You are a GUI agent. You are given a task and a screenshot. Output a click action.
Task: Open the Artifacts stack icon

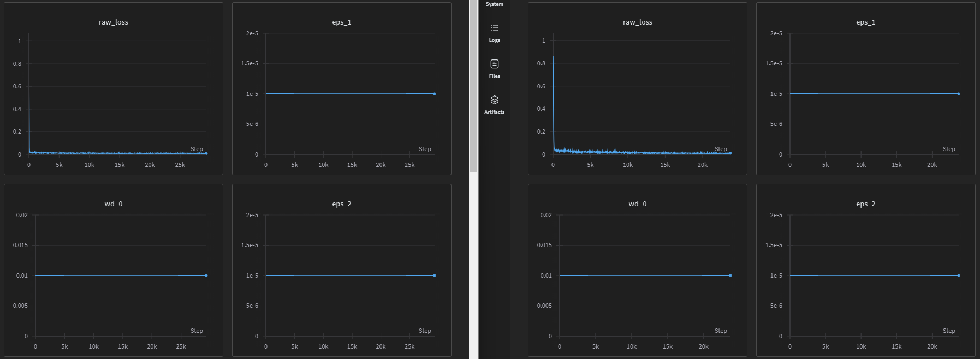tap(495, 100)
